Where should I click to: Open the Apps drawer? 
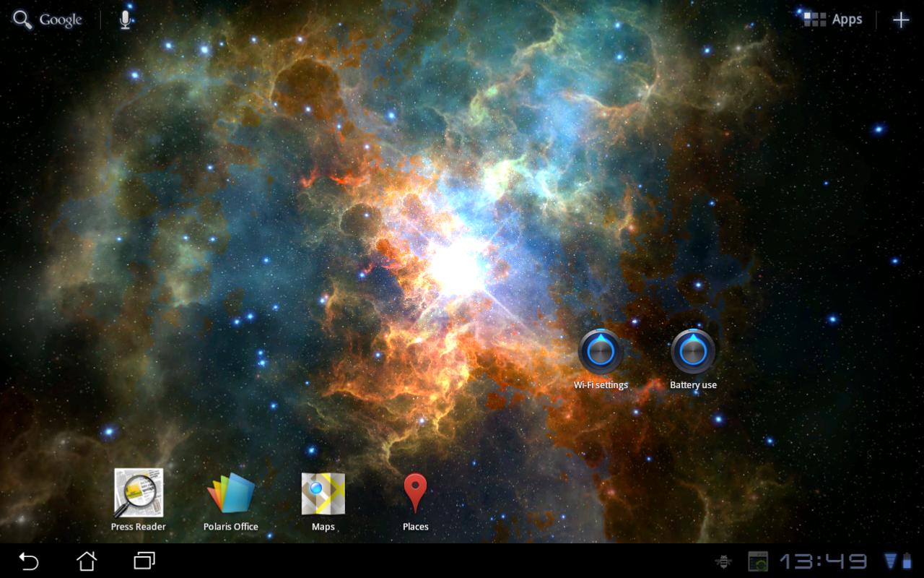tap(833, 20)
